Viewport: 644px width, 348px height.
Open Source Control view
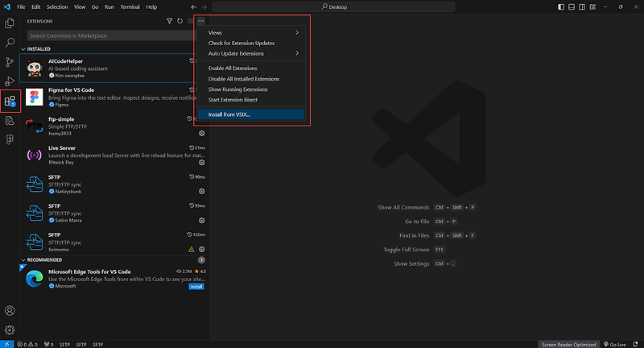[10, 62]
